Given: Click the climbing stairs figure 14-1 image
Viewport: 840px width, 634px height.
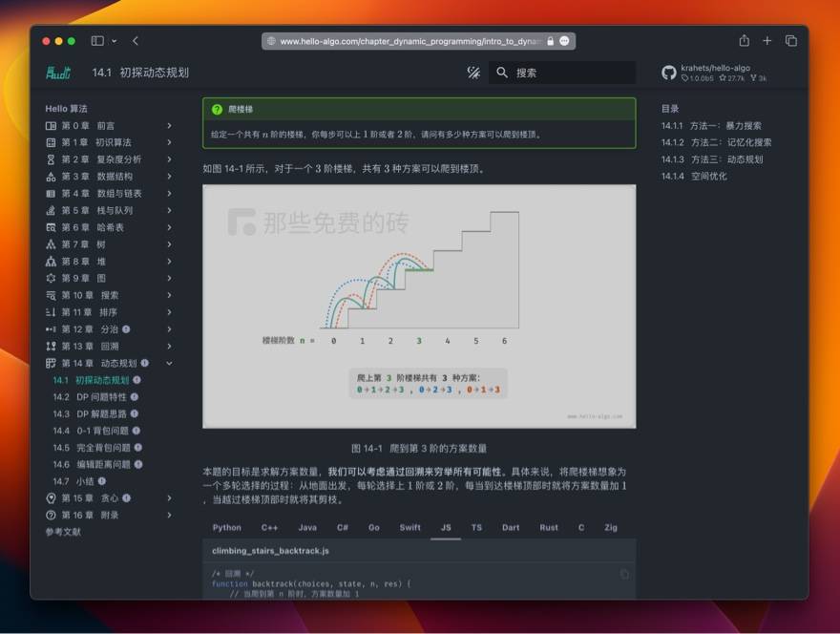Looking at the screenshot, I should [419, 306].
